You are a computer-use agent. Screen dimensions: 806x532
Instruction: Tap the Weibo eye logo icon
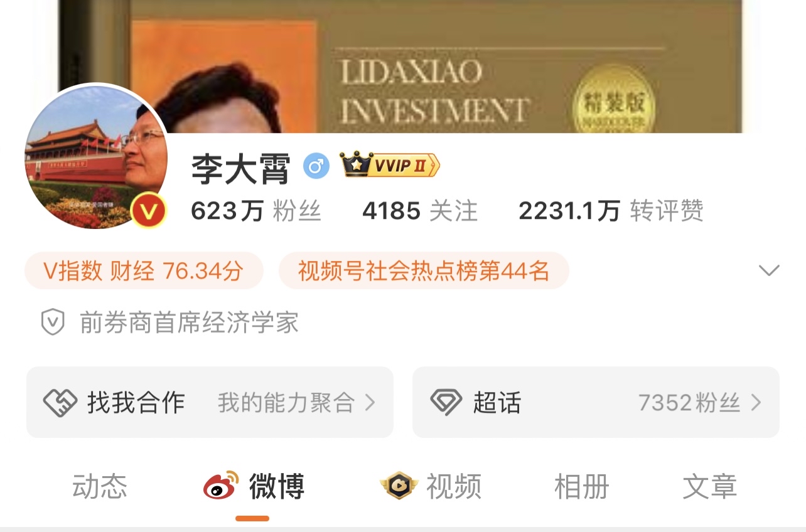[x=222, y=486]
